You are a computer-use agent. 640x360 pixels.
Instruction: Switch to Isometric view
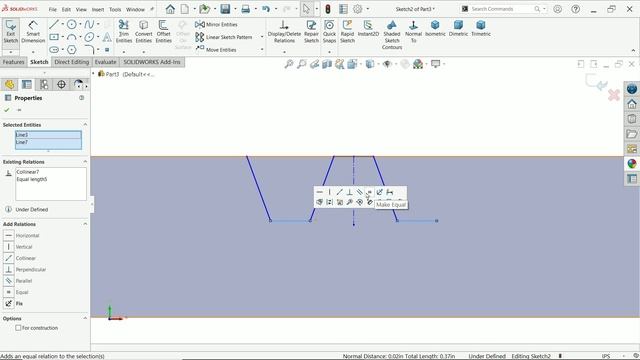click(x=435, y=29)
